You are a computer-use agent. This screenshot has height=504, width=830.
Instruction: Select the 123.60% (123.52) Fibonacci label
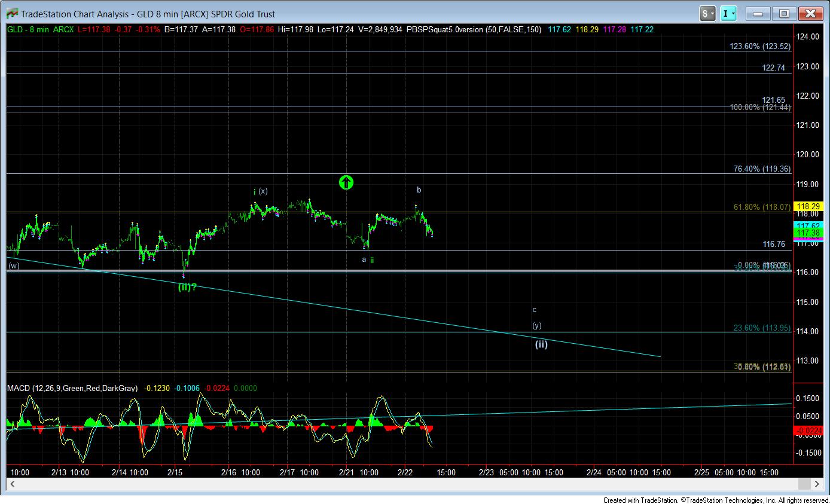click(760, 46)
